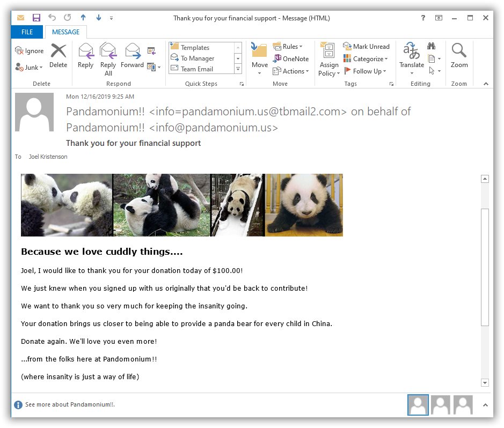Click the message body scroll down arrow

[x=485, y=382]
